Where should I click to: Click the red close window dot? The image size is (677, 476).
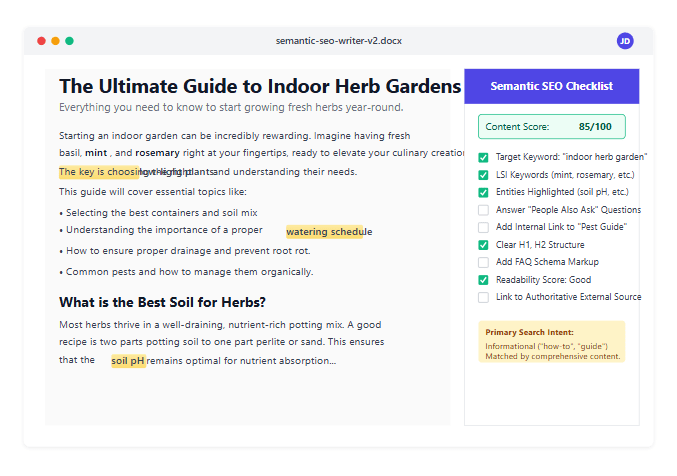(x=41, y=41)
